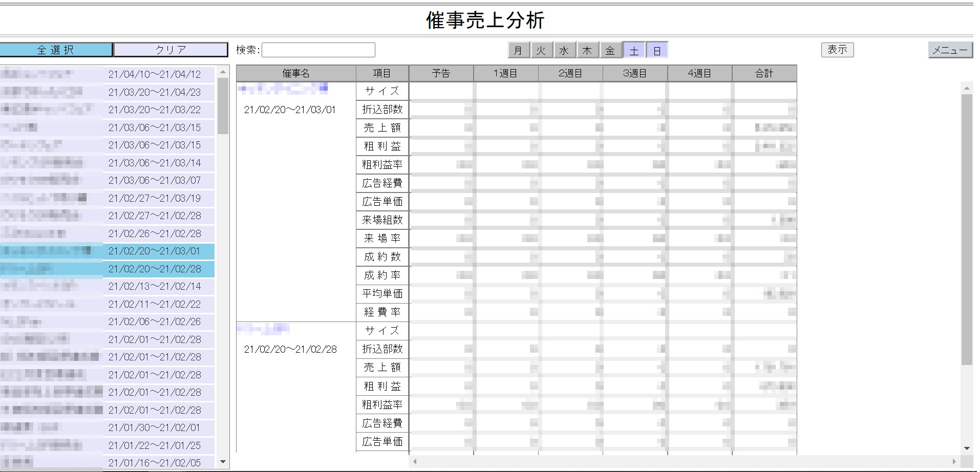This screenshot has width=980, height=472.
Task: Click the 表示 display button
Action: point(837,50)
